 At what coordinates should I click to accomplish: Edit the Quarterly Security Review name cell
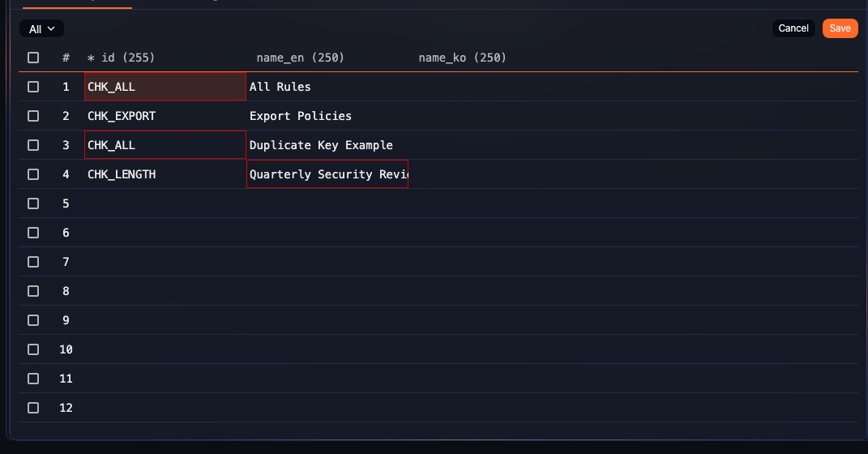tap(327, 174)
